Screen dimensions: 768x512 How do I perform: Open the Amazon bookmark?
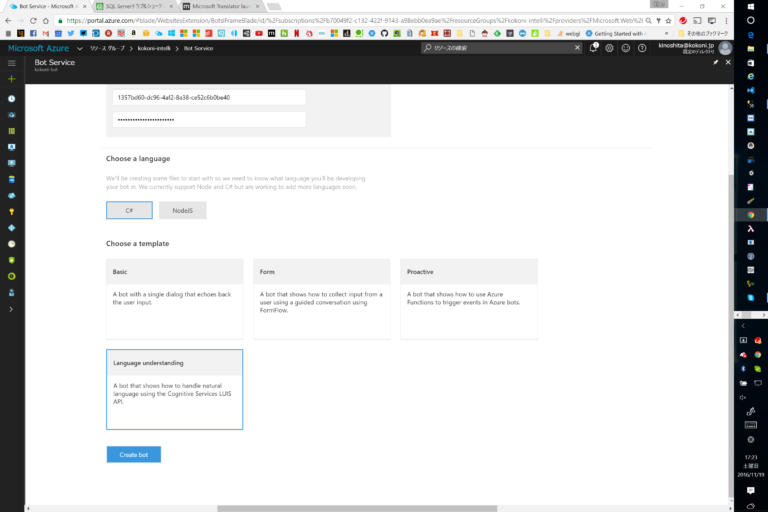point(133,33)
